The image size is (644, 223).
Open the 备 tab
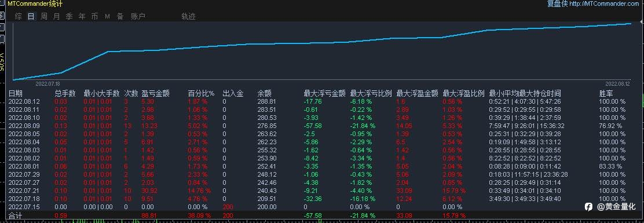120,16
